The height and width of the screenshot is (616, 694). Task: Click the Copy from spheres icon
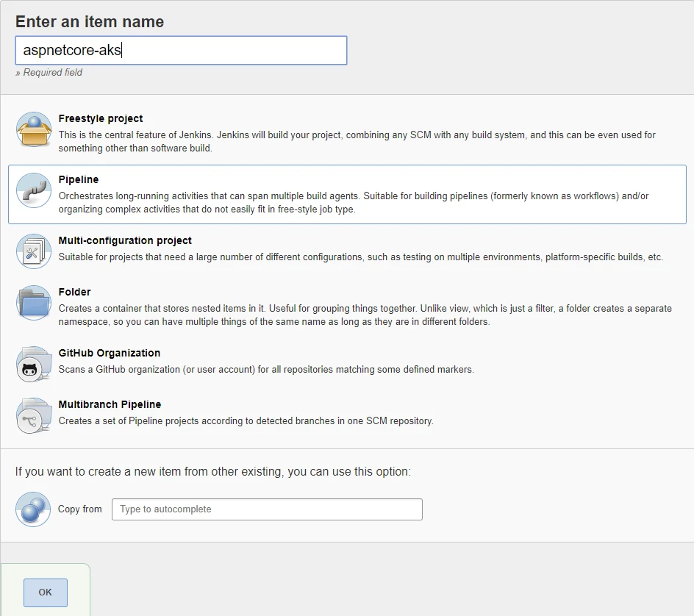click(33, 509)
